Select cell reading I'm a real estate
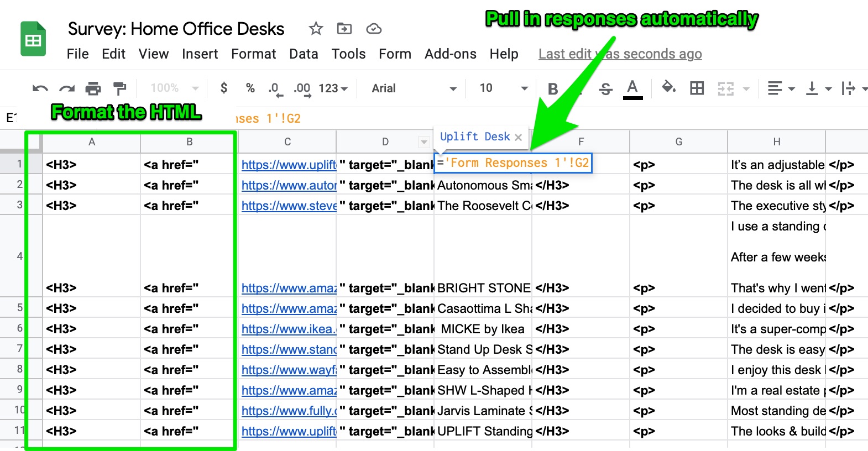The image size is (868, 451). (776, 390)
